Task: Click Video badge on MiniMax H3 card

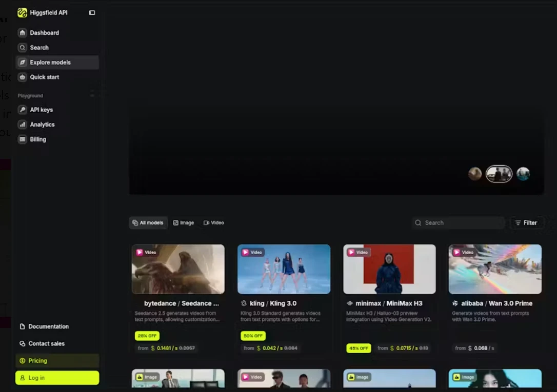Action: tap(358, 252)
